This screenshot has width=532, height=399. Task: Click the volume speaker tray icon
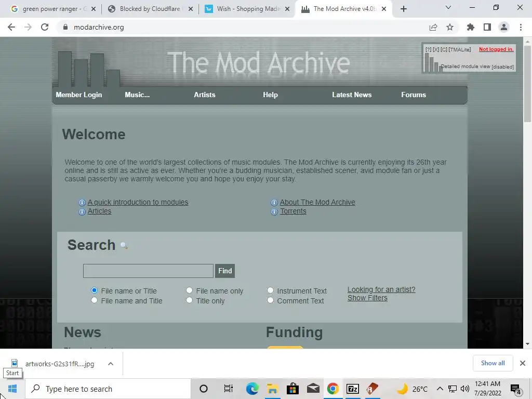(x=465, y=389)
